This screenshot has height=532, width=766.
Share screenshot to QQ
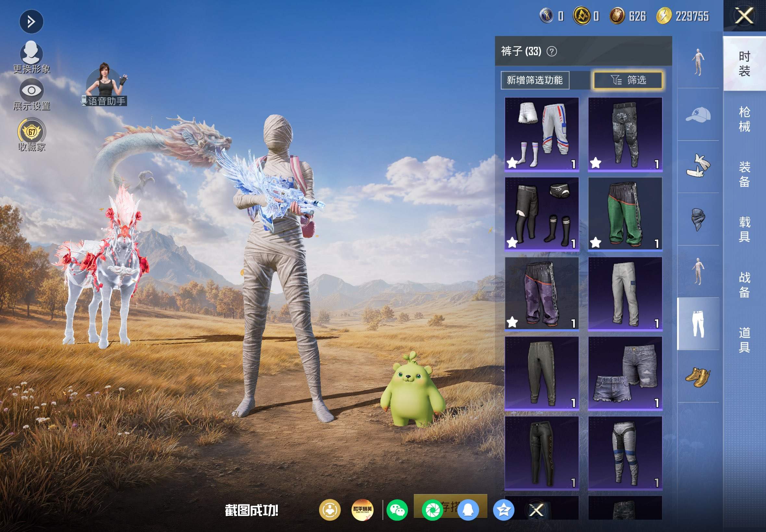468,510
